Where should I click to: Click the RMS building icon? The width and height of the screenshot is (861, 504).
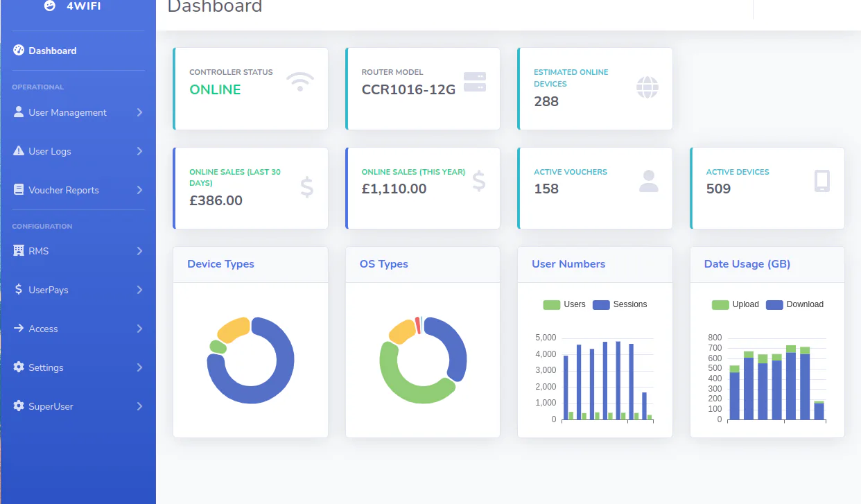pyautogui.click(x=19, y=250)
